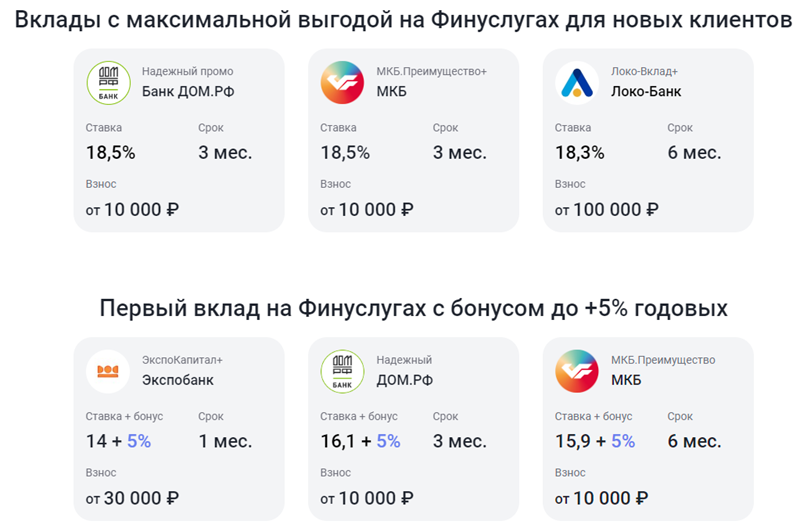This screenshot has height=528, width=800.
Task: Click the ДОМ.РФ logo on the Надежный card
Action: coord(342,371)
